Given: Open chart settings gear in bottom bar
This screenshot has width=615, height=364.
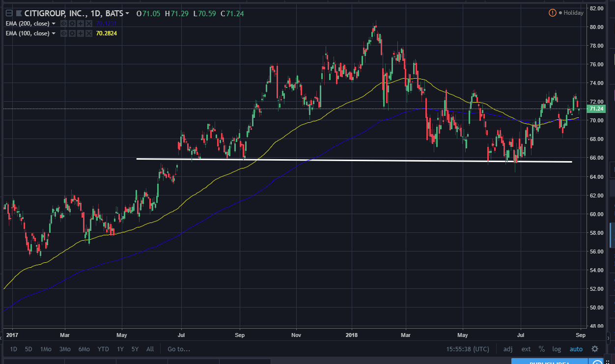Looking at the screenshot, I should coord(595,349).
